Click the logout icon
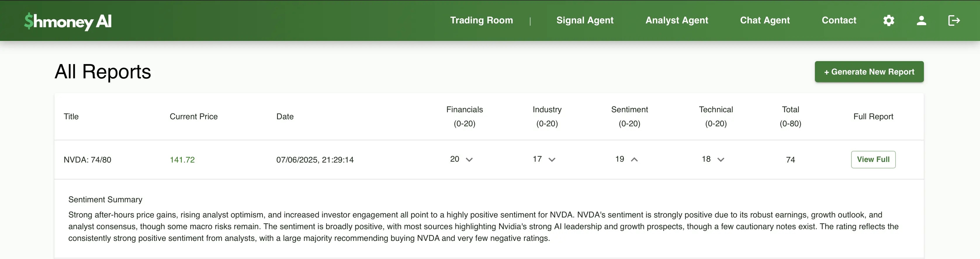980x259 pixels. click(x=954, y=20)
